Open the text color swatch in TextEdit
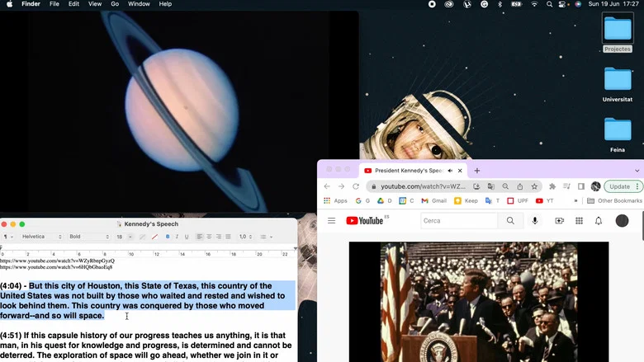Viewport: 644px width, 362px height. tap(142, 237)
